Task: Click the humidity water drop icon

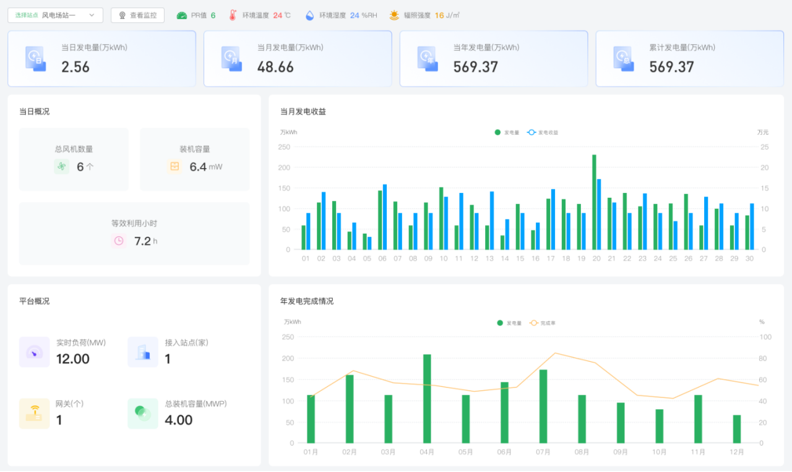Action: 310,16
